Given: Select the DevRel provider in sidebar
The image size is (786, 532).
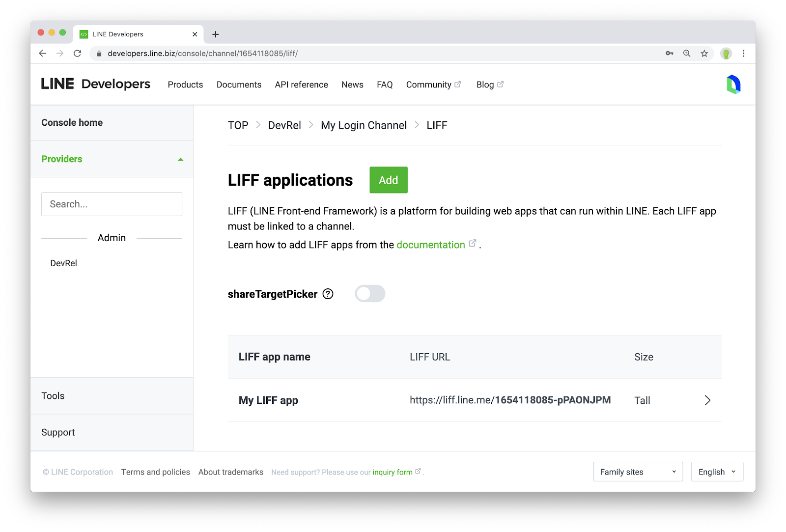Looking at the screenshot, I should [x=64, y=263].
